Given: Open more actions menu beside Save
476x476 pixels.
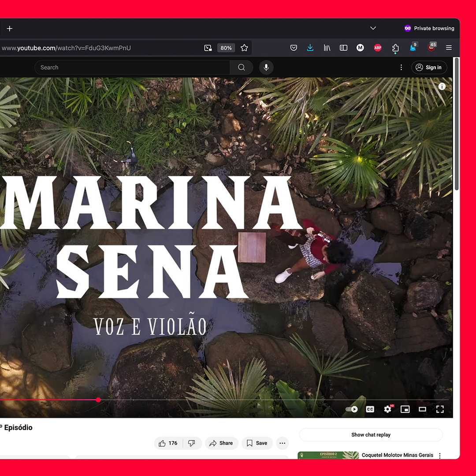Looking at the screenshot, I should (283, 443).
